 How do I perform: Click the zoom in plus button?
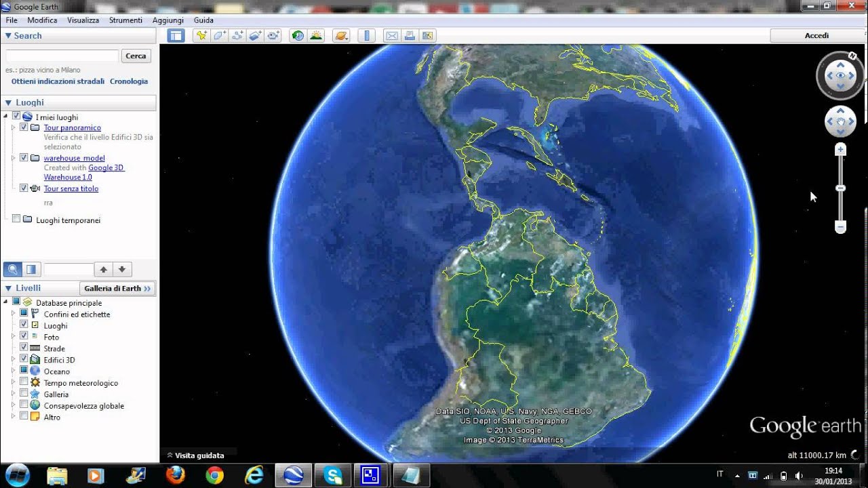[840, 149]
